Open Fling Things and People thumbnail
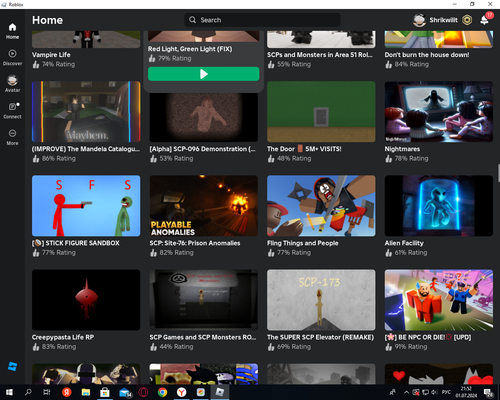Viewport: 500px width, 400px height. point(321,206)
